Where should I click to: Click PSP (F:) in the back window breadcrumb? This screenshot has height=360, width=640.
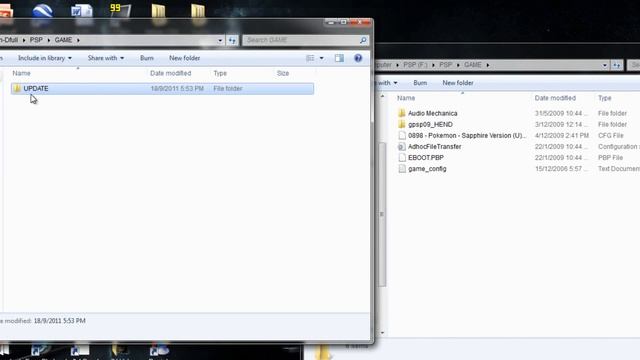coord(416,65)
